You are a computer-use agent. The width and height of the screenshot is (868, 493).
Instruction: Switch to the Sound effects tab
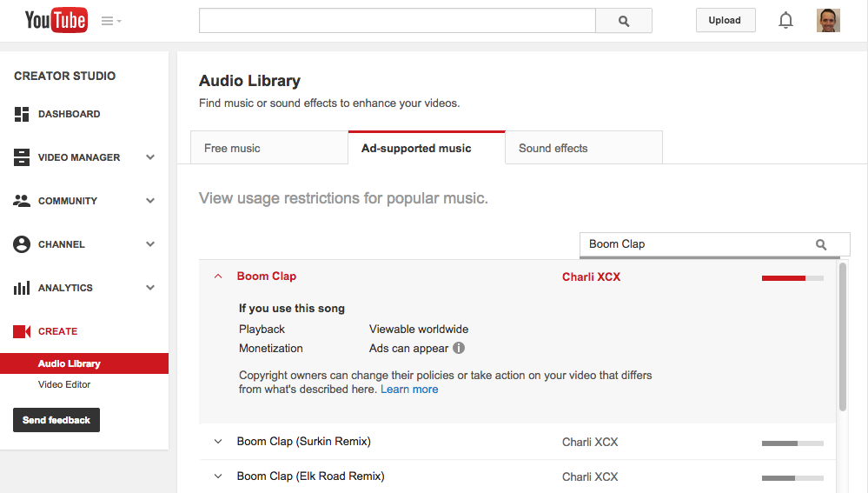pyautogui.click(x=553, y=148)
